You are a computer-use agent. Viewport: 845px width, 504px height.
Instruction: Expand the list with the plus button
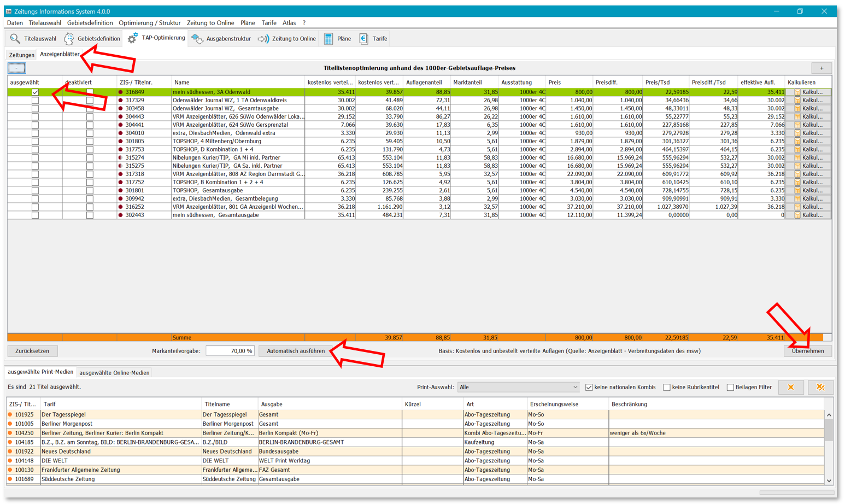coord(821,68)
